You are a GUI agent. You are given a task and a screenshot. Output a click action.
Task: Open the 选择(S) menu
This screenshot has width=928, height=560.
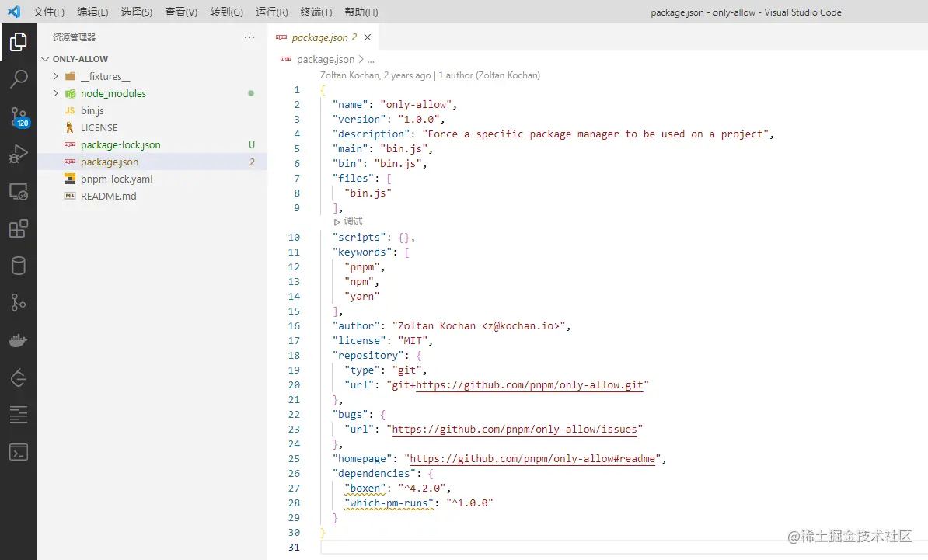point(137,12)
